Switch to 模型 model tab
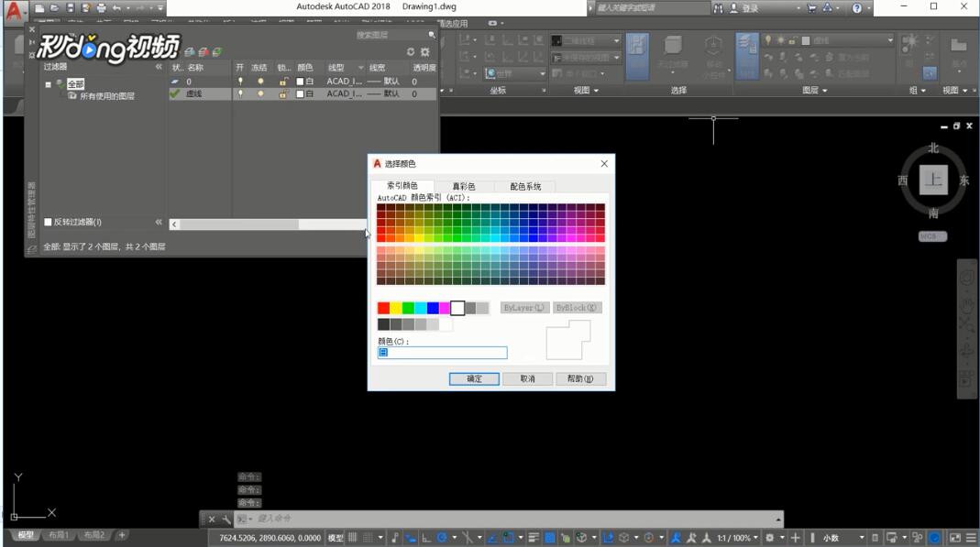980x547 pixels. [26, 535]
